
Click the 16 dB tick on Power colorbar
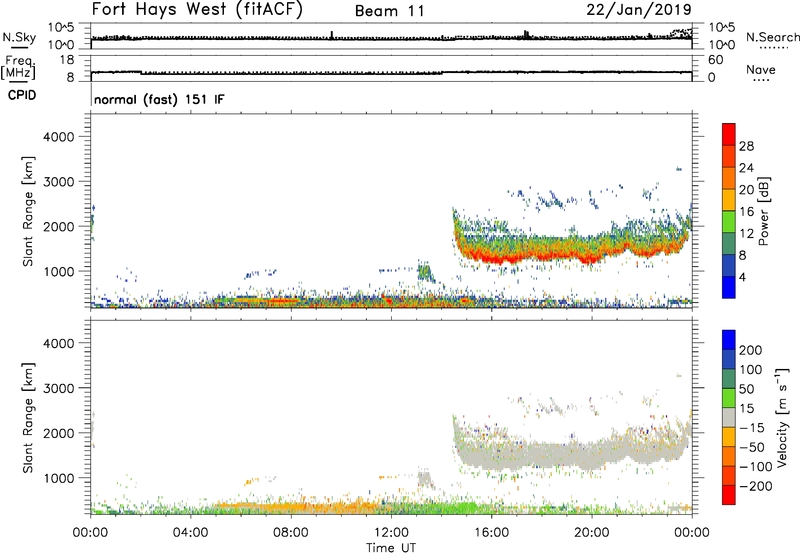[x=746, y=212]
